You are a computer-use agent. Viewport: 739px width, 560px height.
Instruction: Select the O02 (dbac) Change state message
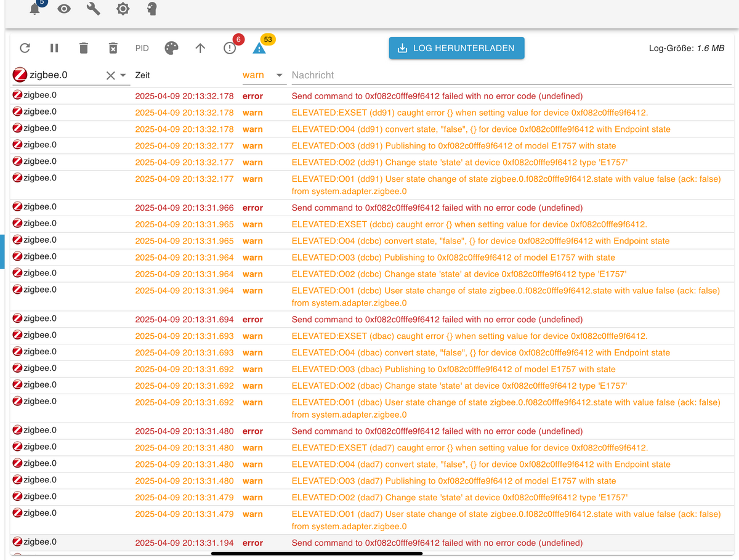coord(459,386)
